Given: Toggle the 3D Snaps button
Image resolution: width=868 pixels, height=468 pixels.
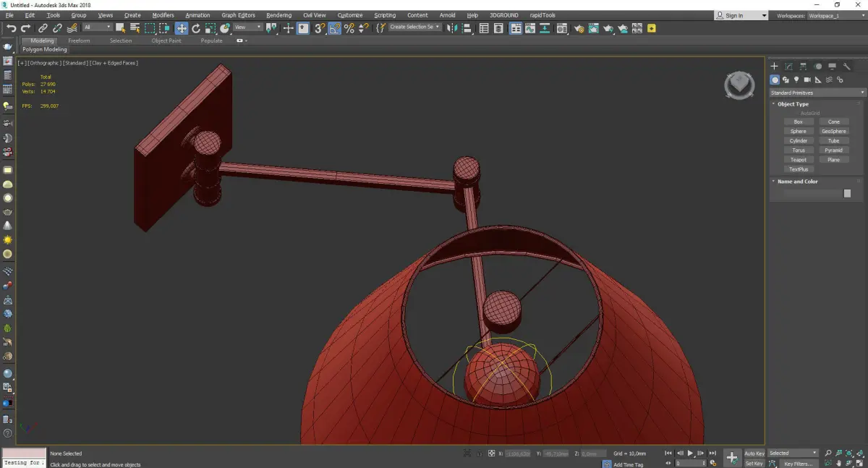Looking at the screenshot, I should click(319, 28).
